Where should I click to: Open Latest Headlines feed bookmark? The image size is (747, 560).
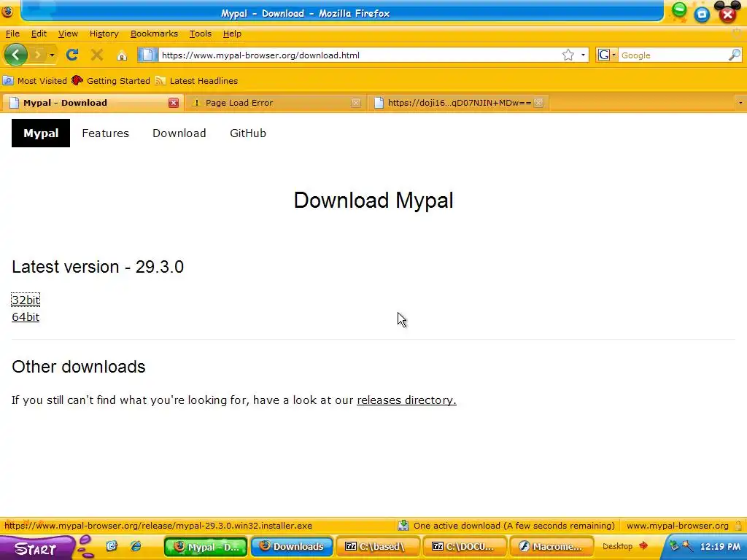click(x=197, y=81)
